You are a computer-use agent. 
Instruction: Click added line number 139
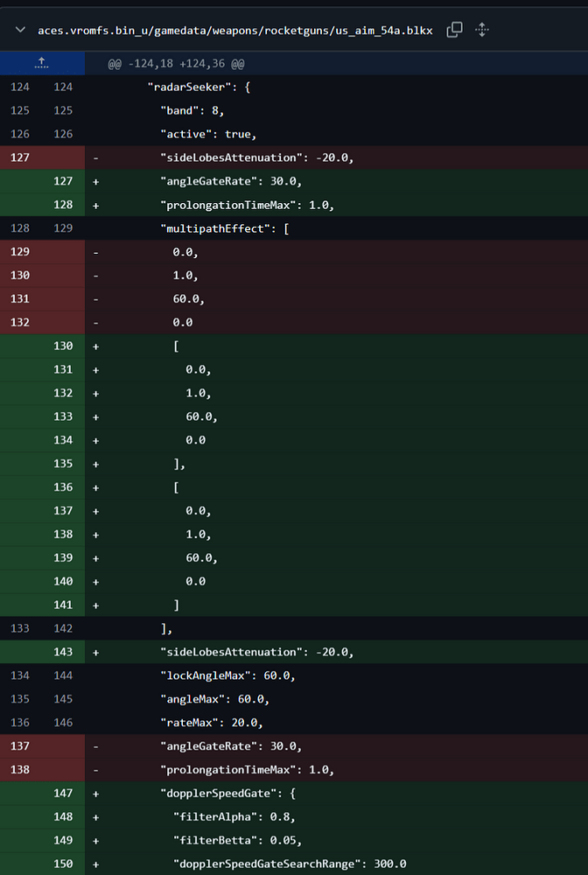63,557
